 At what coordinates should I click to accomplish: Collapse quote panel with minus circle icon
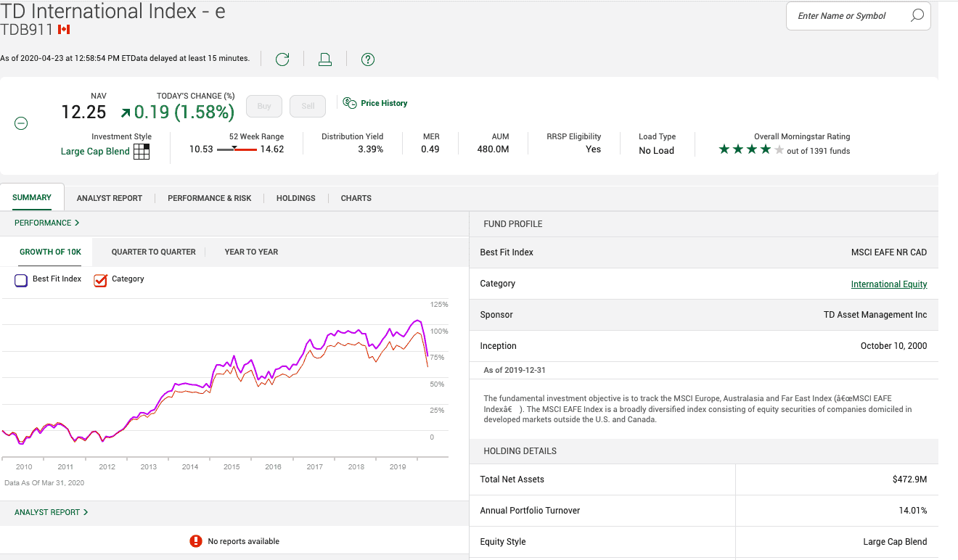[22, 123]
